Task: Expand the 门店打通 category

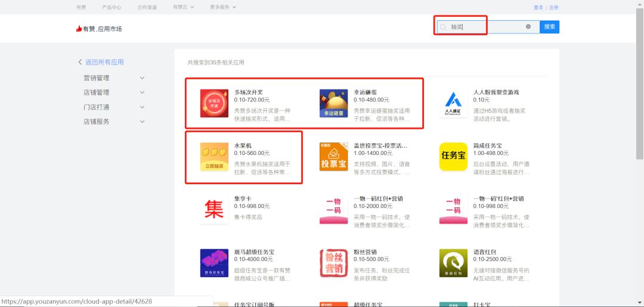Action: (x=142, y=107)
